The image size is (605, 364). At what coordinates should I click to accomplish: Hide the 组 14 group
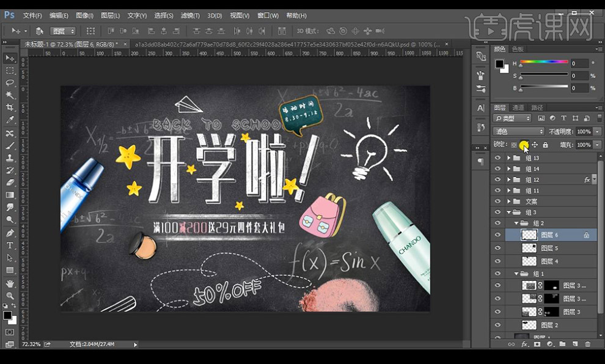[497, 169]
